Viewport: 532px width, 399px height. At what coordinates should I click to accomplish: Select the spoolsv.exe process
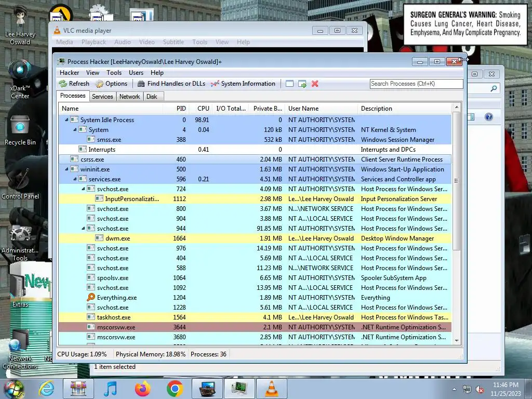point(255,277)
